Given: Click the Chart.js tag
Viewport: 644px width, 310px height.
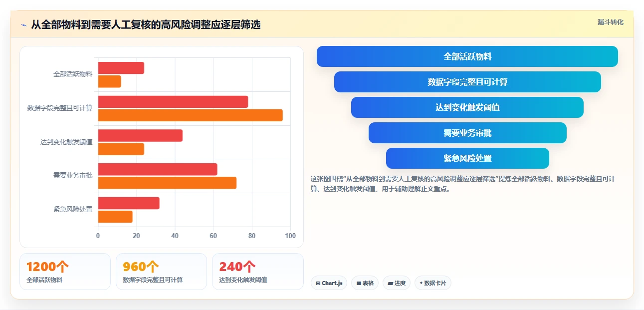Looking at the screenshot, I should [329, 283].
